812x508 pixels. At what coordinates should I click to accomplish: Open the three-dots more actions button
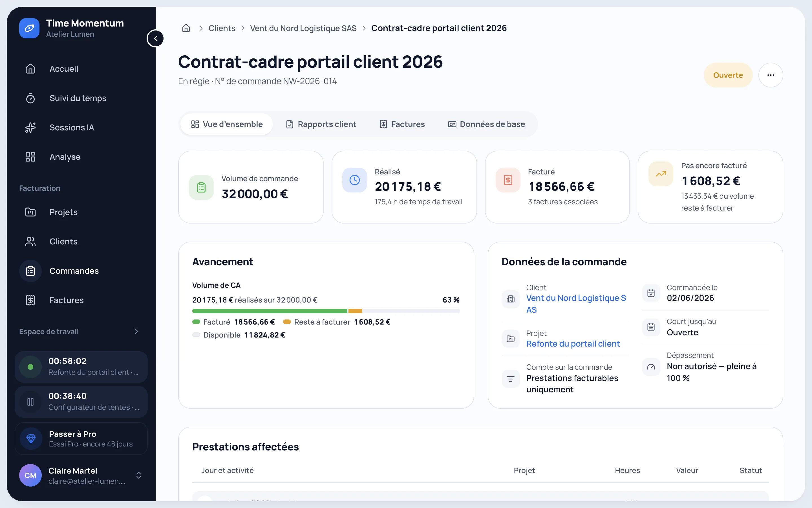[x=770, y=75]
